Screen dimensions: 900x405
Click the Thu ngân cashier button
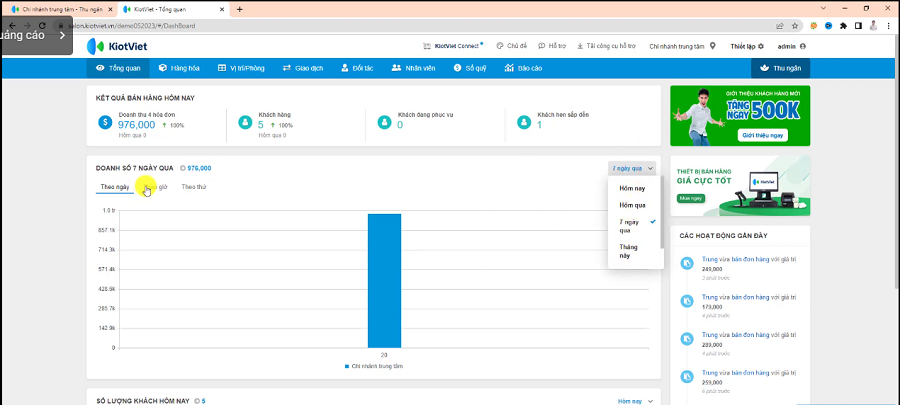[x=780, y=68]
